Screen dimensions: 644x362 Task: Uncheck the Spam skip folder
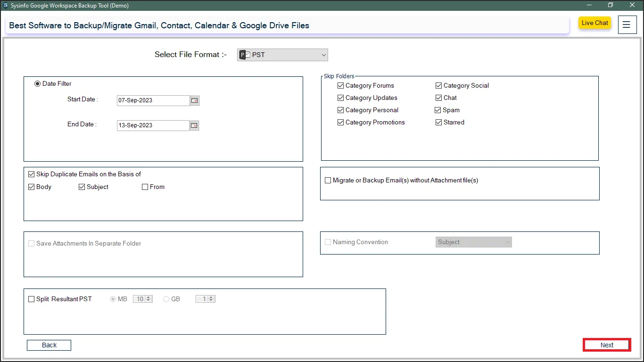point(438,110)
